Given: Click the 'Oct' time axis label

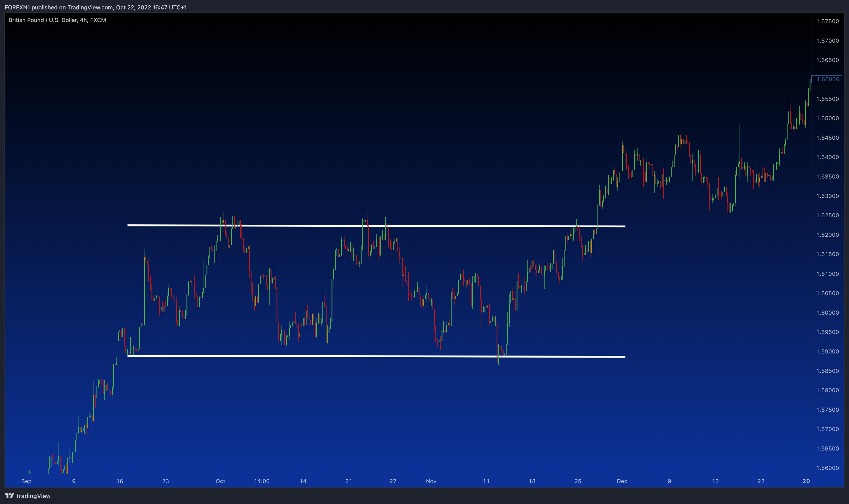Looking at the screenshot, I should point(221,481).
